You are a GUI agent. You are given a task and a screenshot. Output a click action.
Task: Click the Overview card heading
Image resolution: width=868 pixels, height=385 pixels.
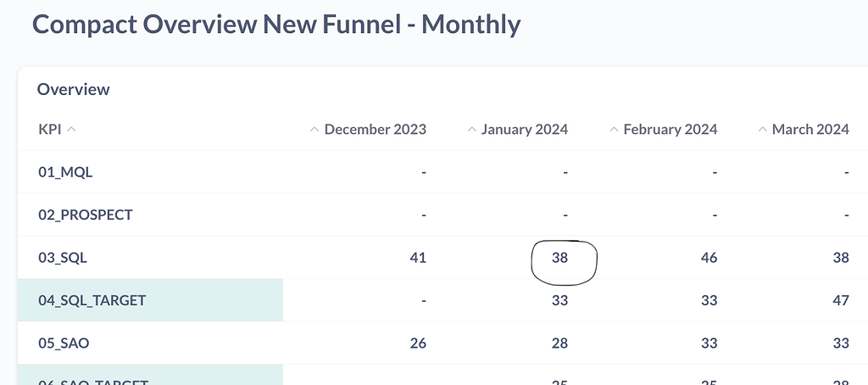74,89
